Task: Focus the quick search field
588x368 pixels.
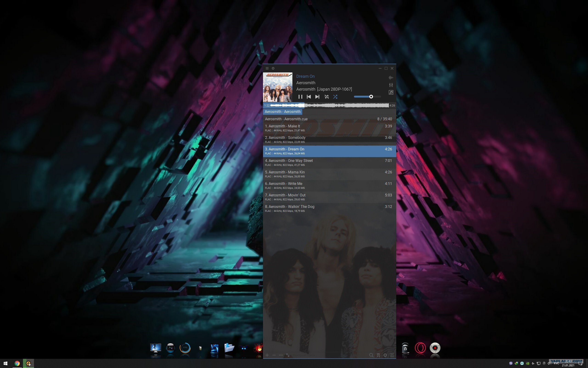Action: (329, 355)
